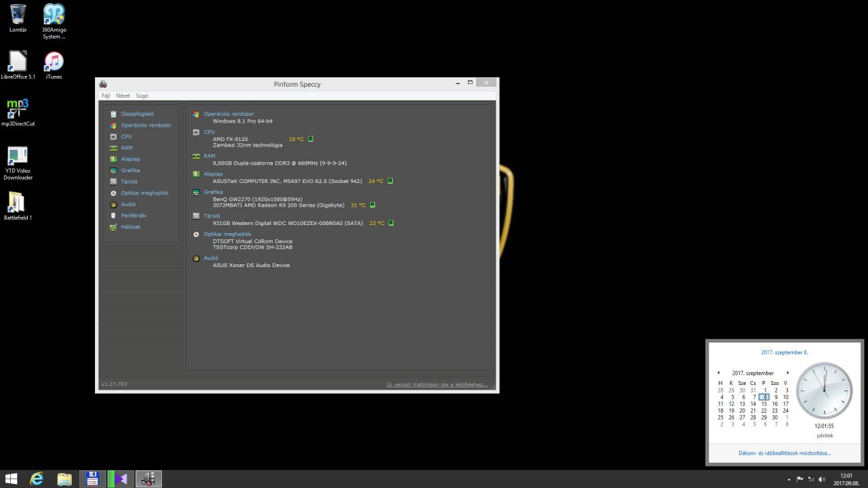Image resolution: width=868 pixels, height=488 pixels.
Task: Click the taskbar clock showing 12:01
Action: click(846, 479)
